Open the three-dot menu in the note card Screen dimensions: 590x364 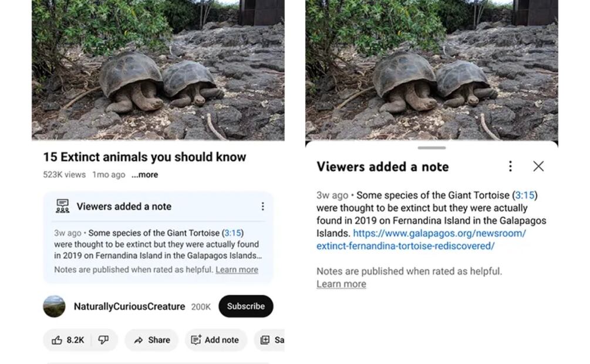coord(262,206)
